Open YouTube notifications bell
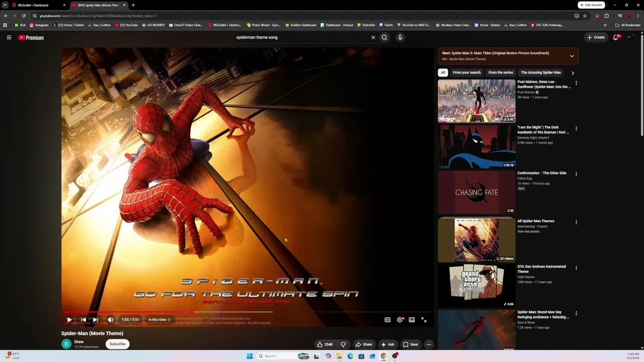The width and height of the screenshot is (644, 362). point(616,37)
